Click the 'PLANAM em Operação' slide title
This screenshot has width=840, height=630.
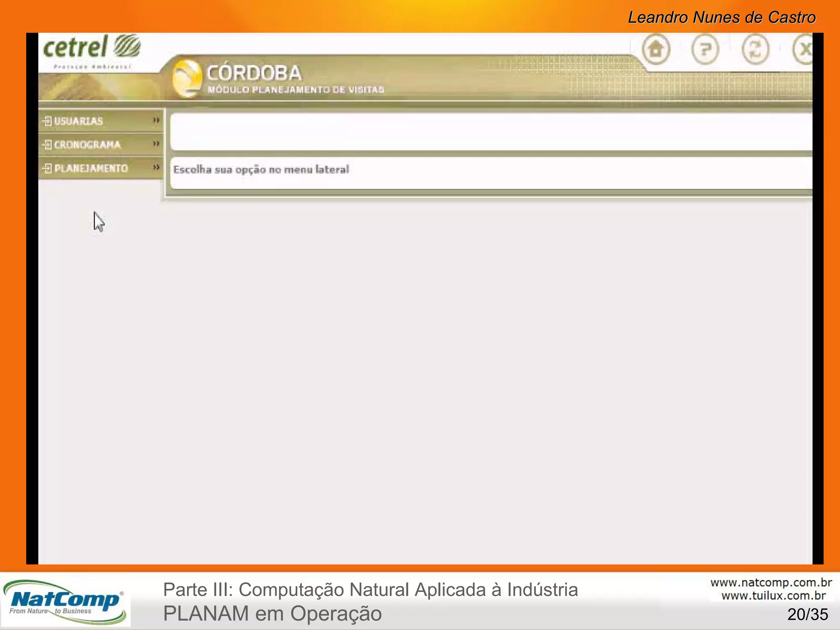click(x=272, y=614)
